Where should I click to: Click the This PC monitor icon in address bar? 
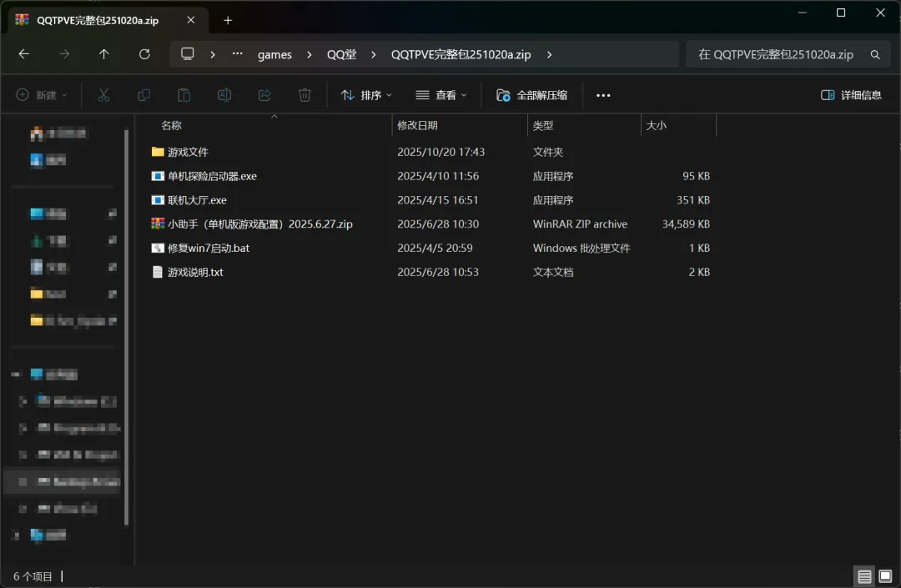[x=188, y=54]
